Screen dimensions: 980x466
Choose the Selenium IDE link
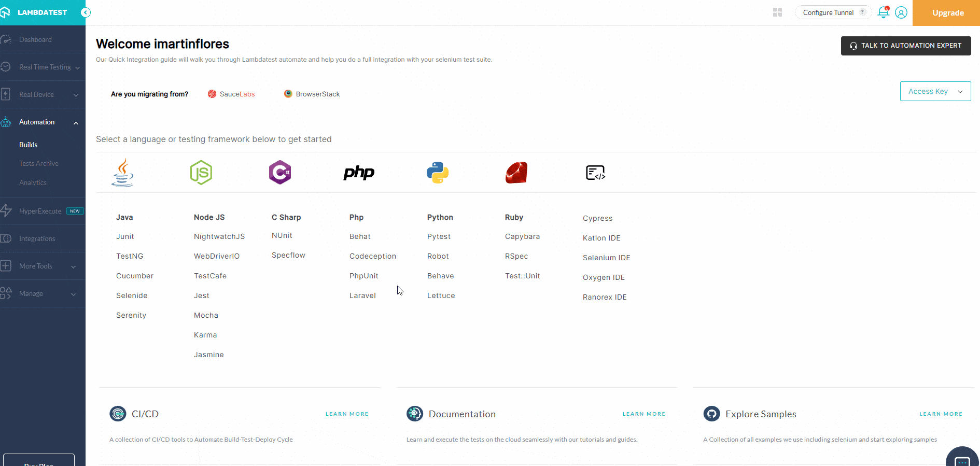tap(607, 258)
